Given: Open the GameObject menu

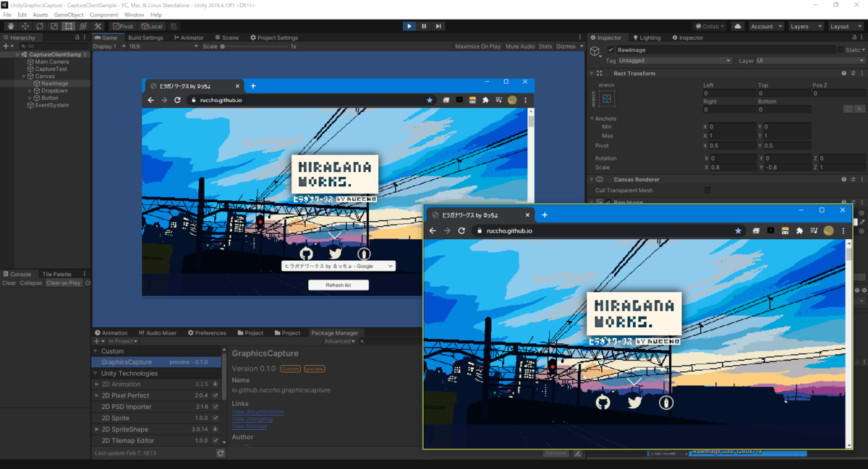Looking at the screenshot, I should click(x=69, y=14).
